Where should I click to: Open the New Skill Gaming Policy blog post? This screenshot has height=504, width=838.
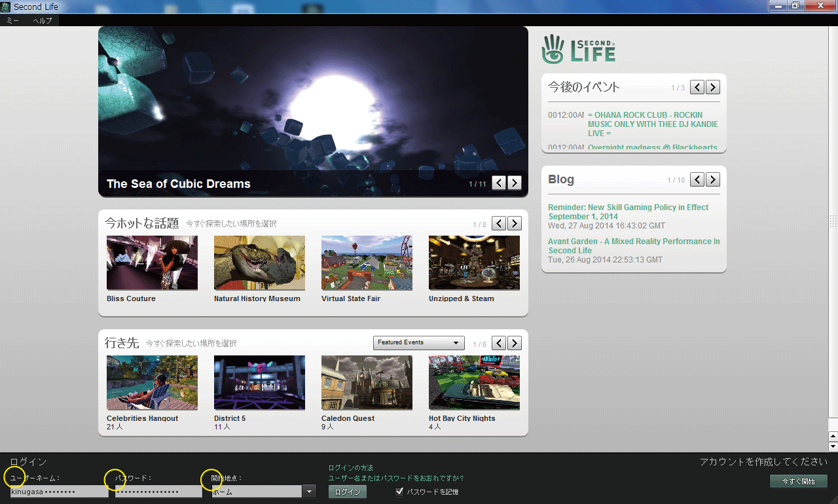coord(628,211)
